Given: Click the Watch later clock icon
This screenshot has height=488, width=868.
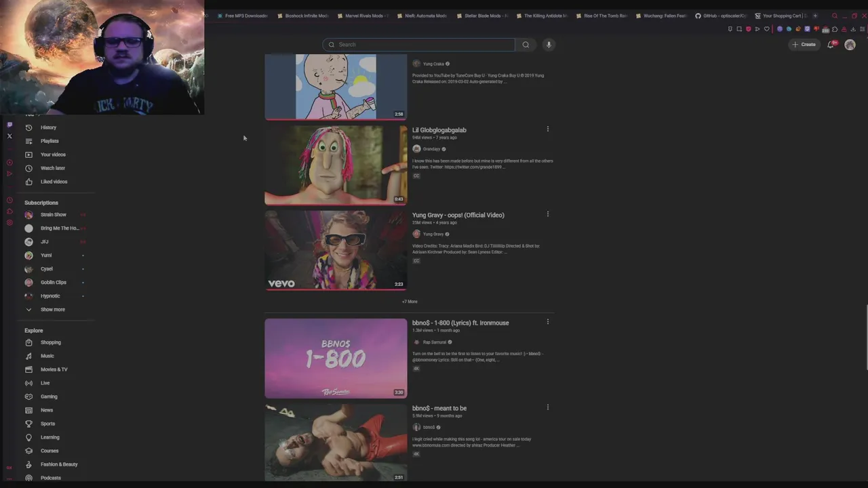Looking at the screenshot, I should tap(28, 168).
